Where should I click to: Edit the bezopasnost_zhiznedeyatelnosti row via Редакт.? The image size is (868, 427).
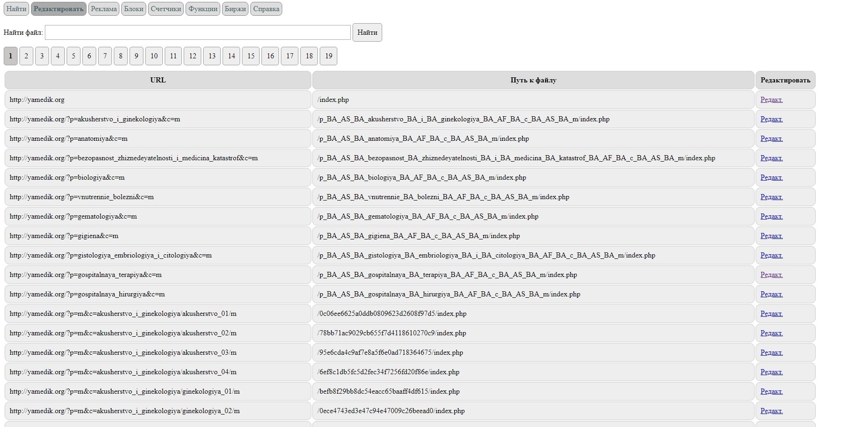(771, 158)
